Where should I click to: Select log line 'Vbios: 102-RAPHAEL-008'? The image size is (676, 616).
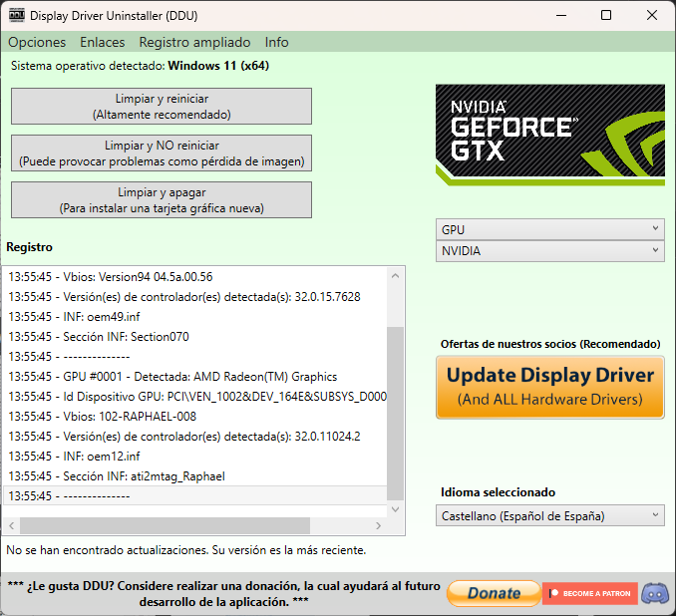tap(195, 417)
